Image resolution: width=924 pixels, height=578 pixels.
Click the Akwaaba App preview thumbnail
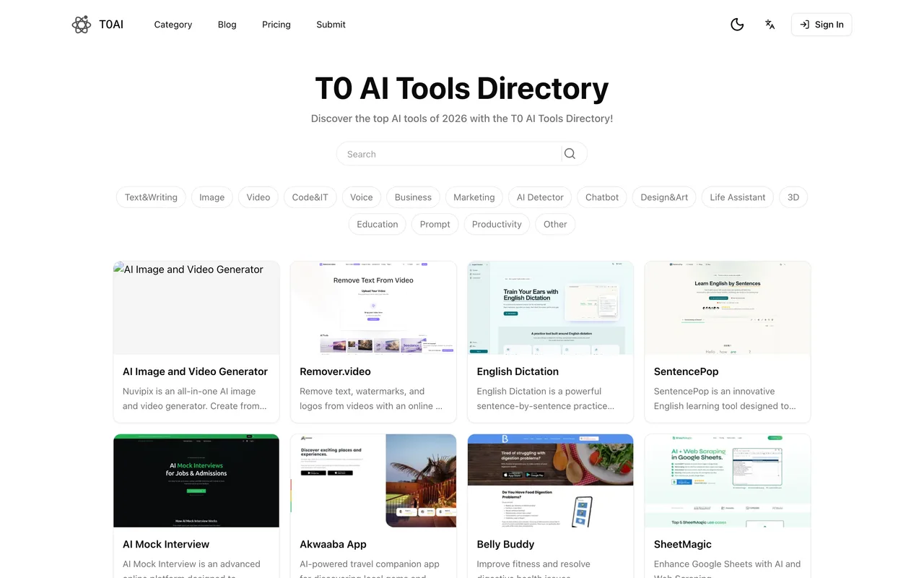373,480
